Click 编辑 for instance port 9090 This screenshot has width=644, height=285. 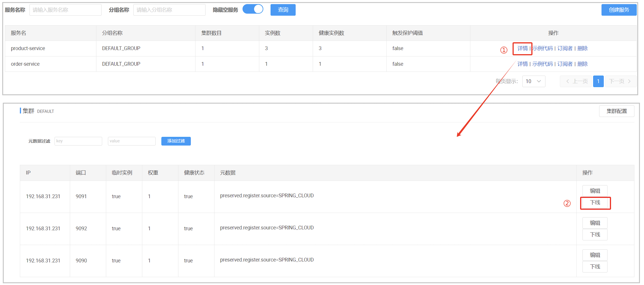595,255
